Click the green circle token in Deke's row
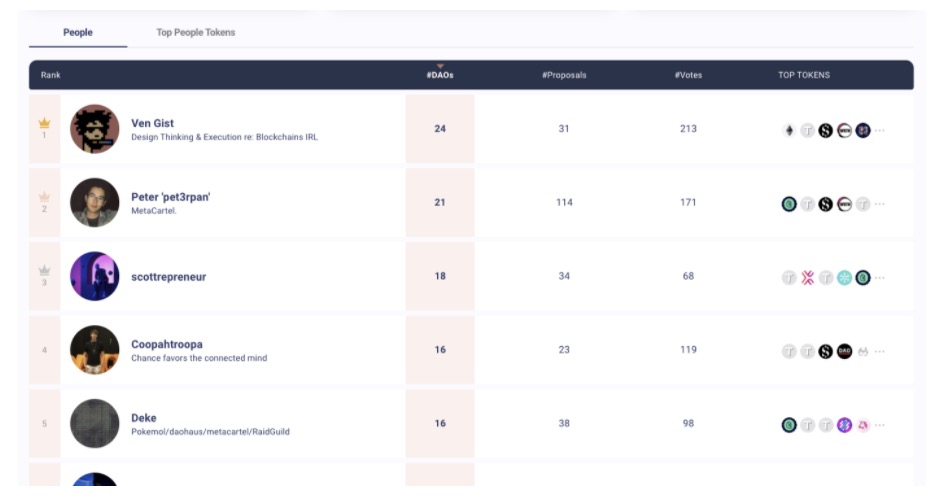This screenshot has width=940, height=504. click(789, 425)
